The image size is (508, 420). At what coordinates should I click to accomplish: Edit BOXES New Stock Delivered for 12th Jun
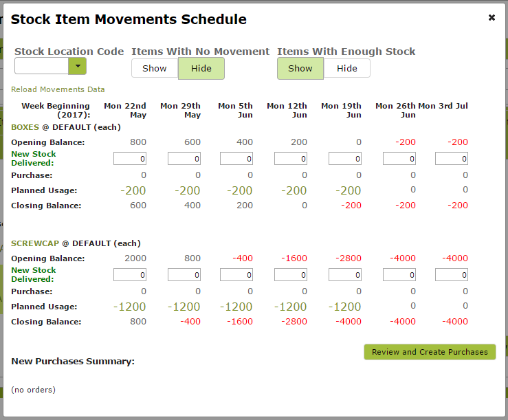point(291,159)
